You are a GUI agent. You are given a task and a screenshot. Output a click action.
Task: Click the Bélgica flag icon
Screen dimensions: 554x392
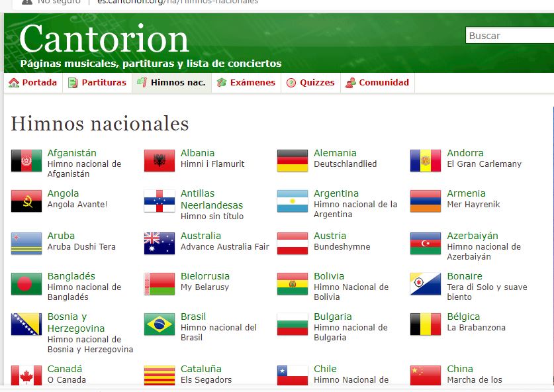(x=426, y=324)
